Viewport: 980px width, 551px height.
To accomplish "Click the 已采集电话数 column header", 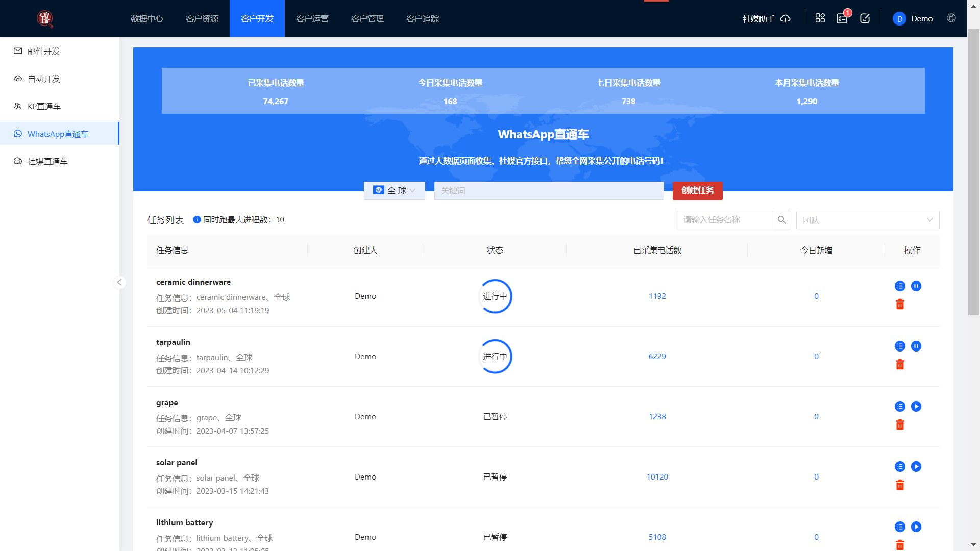I will point(657,251).
